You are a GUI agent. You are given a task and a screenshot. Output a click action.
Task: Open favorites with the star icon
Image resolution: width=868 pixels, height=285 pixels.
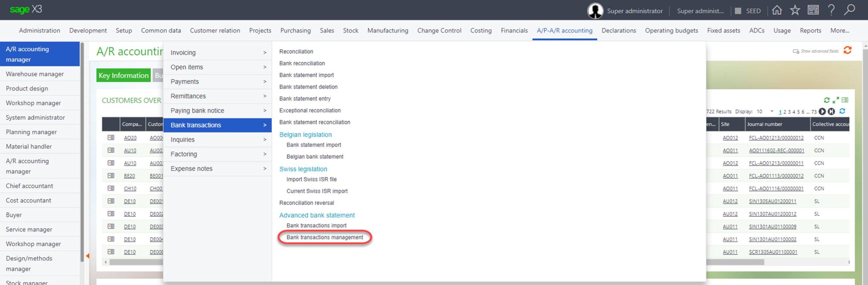click(795, 11)
